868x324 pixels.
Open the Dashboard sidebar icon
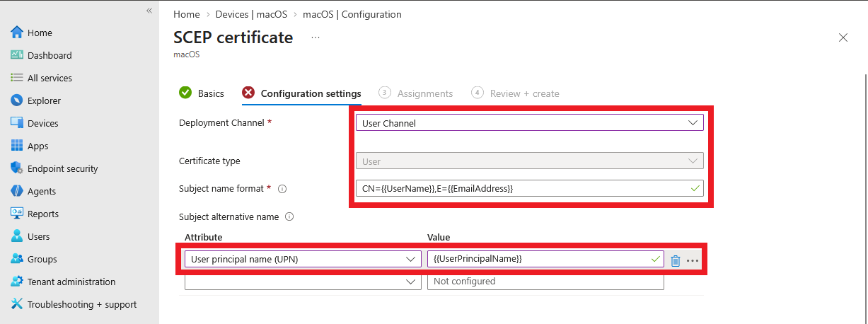(x=17, y=55)
